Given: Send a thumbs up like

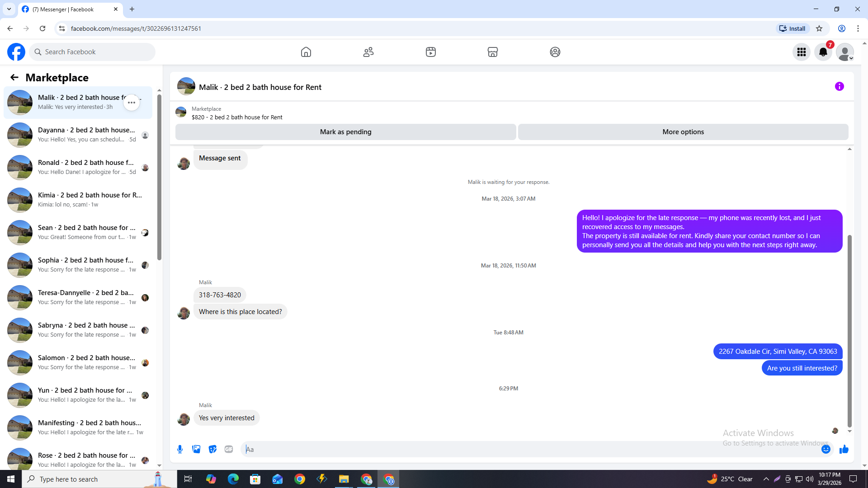Looking at the screenshot, I should tap(844, 449).
